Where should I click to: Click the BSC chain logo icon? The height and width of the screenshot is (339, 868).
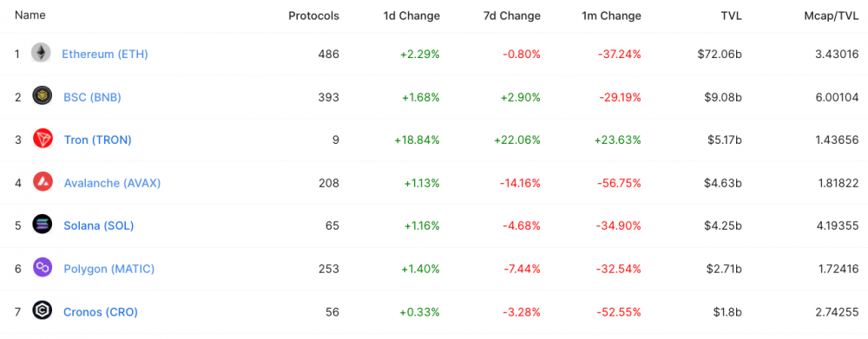pyautogui.click(x=42, y=96)
